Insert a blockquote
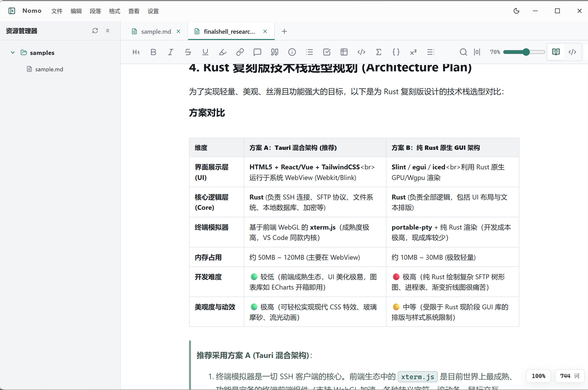 coord(275,52)
